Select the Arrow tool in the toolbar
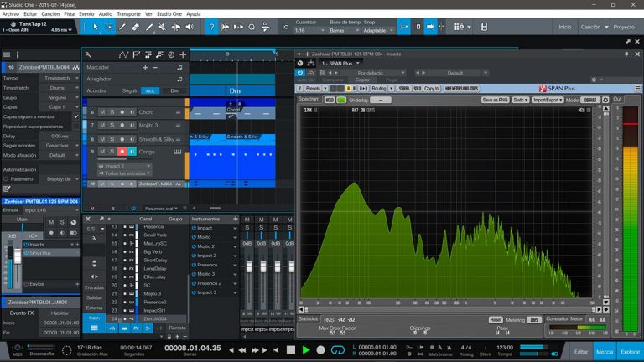 96,27
